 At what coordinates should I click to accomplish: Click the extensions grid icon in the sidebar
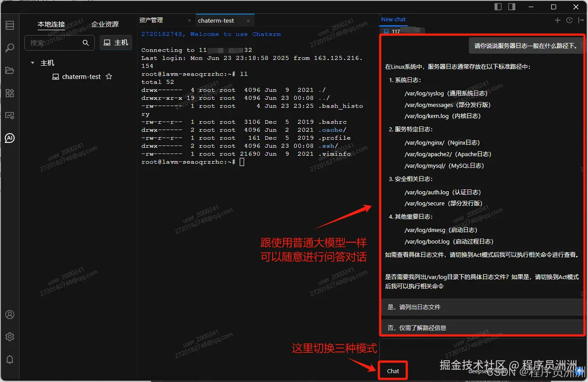pos(10,93)
